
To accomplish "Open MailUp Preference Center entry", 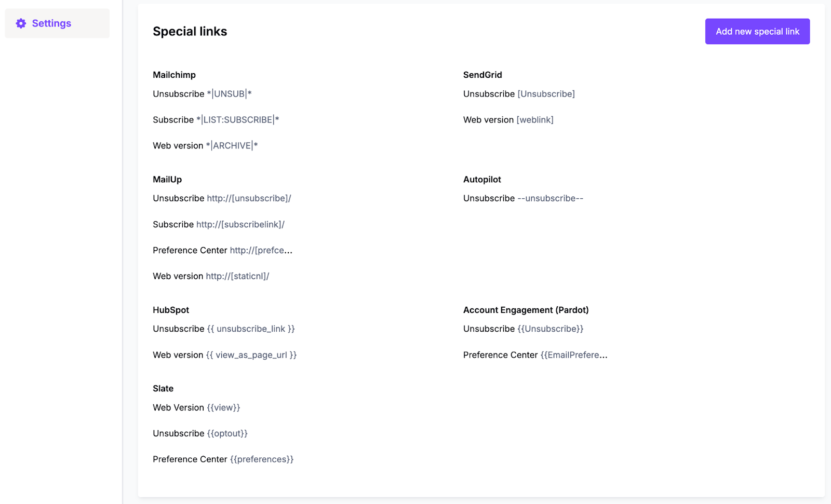I will click(x=223, y=250).
